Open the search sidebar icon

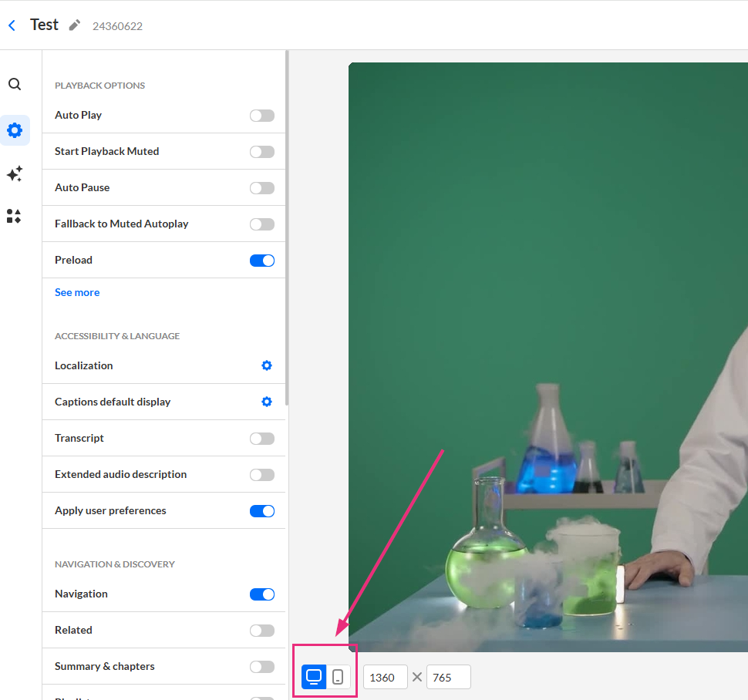pyautogui.click(x=15, y=84)
